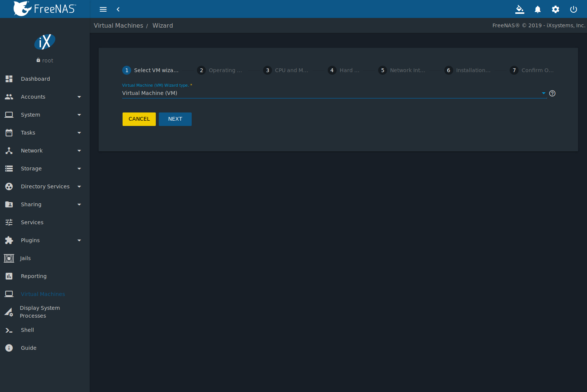Go to step 2 Operating System
This screenshot has height=392, width=587.
(x=220, y=70)
